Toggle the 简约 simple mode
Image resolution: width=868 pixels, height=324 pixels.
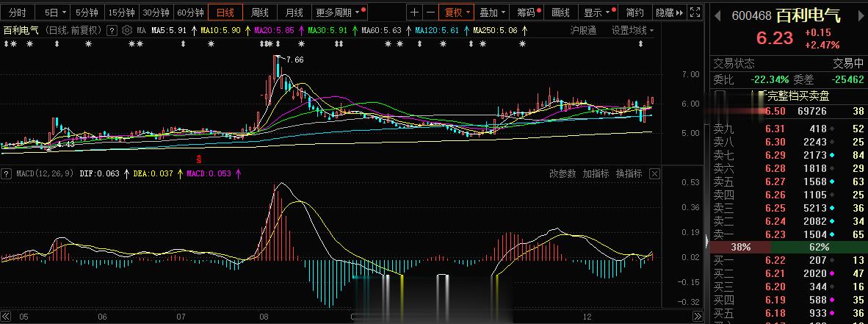click(x=634, y=12)
